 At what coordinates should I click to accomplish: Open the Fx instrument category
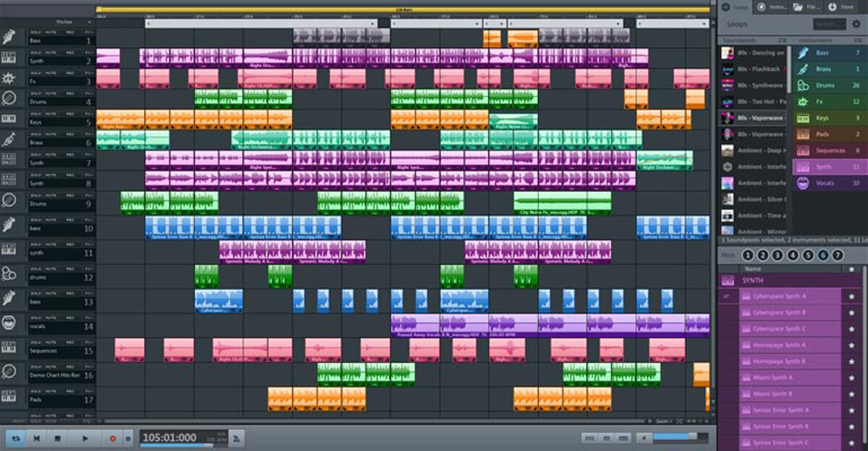tap(804, 101)
